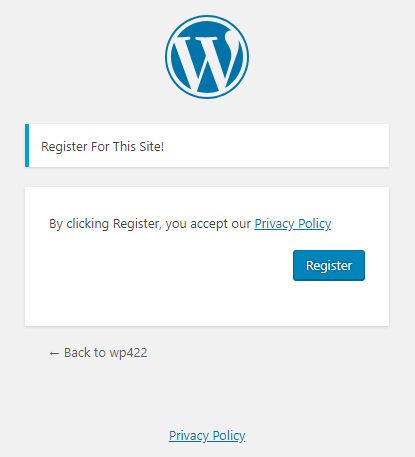415x457 pixels.
Task: Click the notice box above the registration form
Action: click(207, 145)
